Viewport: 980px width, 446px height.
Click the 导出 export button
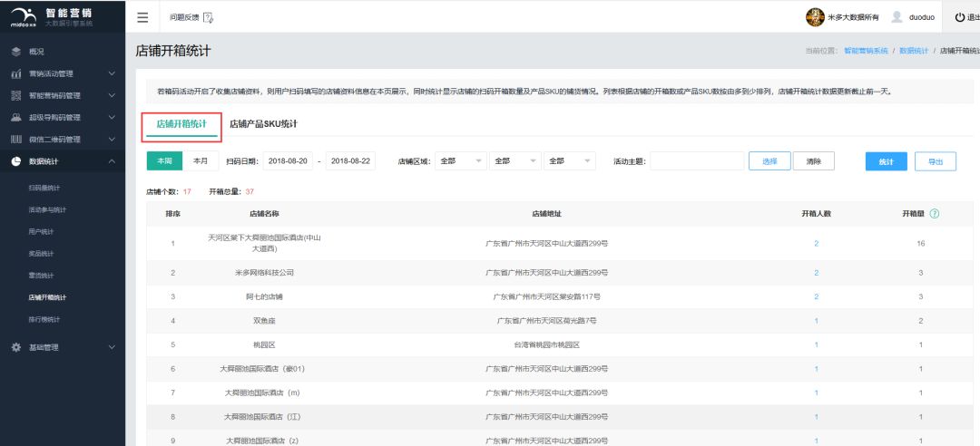point(935,161)
